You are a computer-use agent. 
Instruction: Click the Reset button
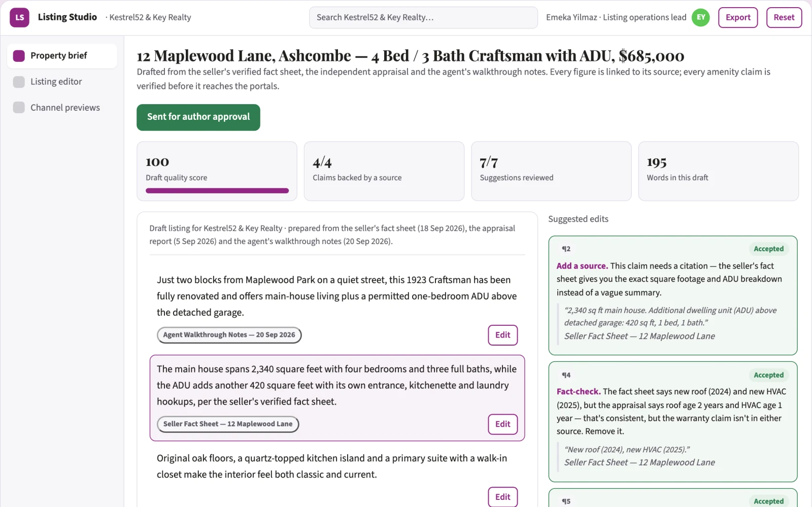pos(784,17)
